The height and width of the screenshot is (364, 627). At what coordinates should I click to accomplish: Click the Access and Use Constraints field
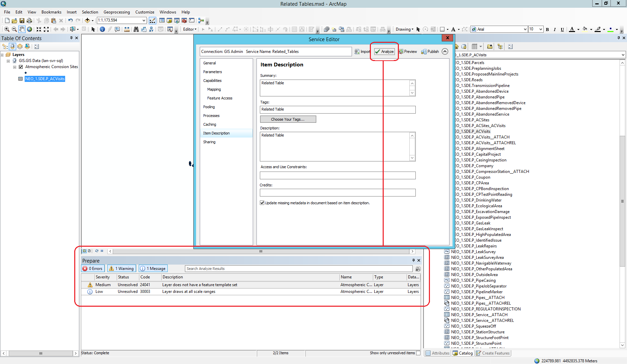pyautogui.click(x=337, y=175)
